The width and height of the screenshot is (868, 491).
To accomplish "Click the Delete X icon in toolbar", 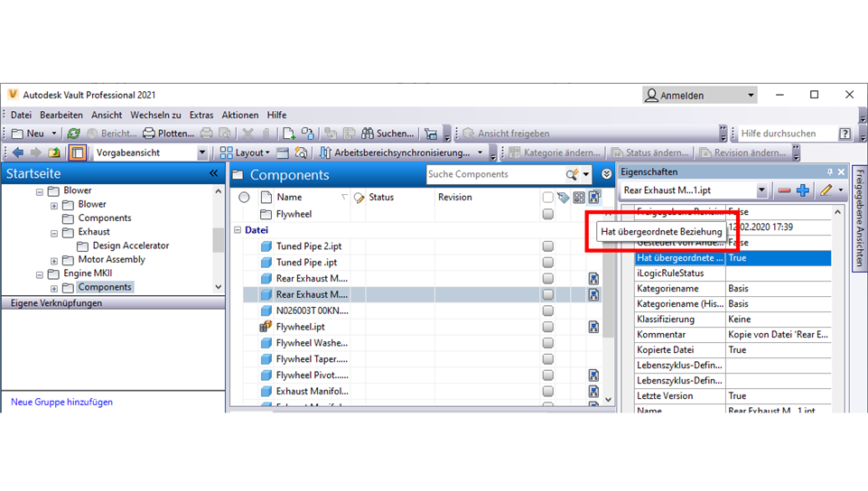I will [248, 134].
